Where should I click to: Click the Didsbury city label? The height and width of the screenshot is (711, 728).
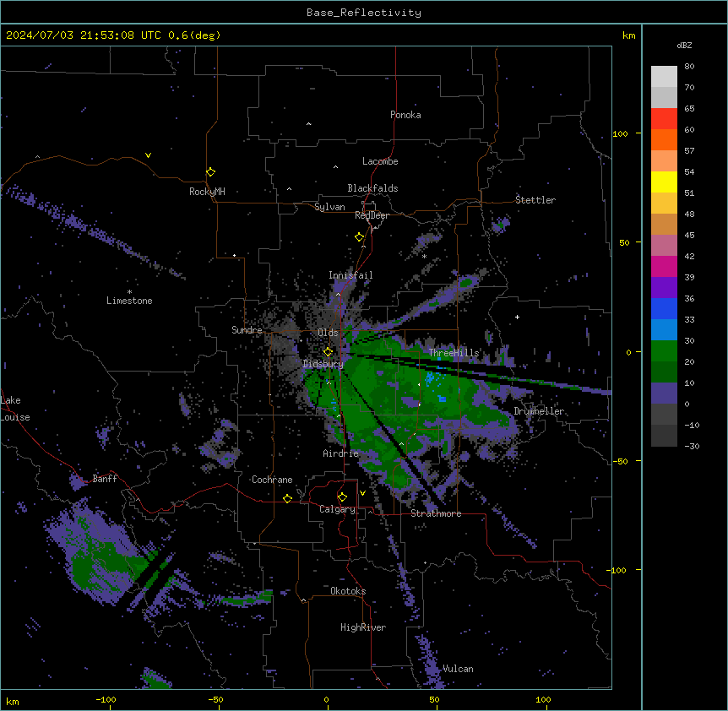point(323,364)
